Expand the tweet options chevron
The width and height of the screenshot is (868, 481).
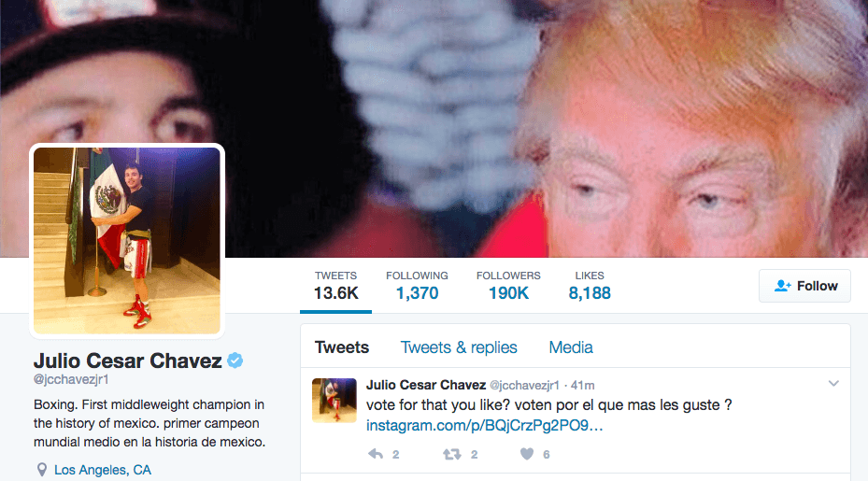point(833,383)
